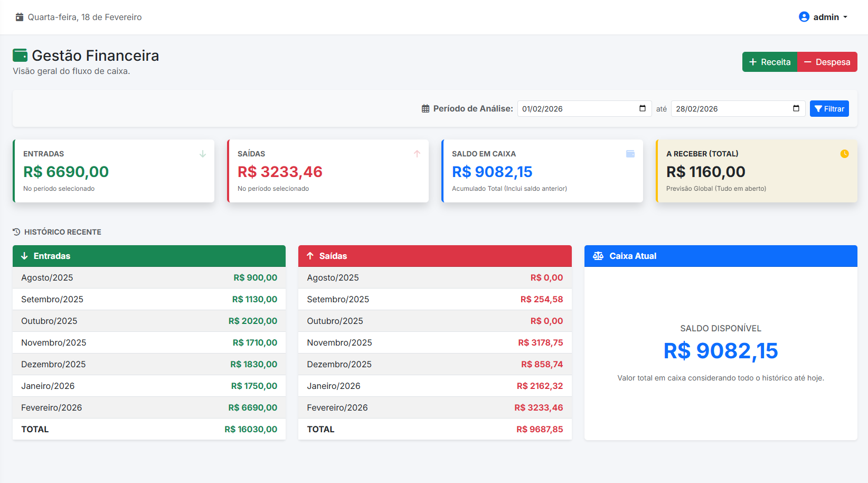This screenshot has height=483, width=868.
Task: Click the wallet icon beside Gestão Financeira
Action: coord(20,54)
